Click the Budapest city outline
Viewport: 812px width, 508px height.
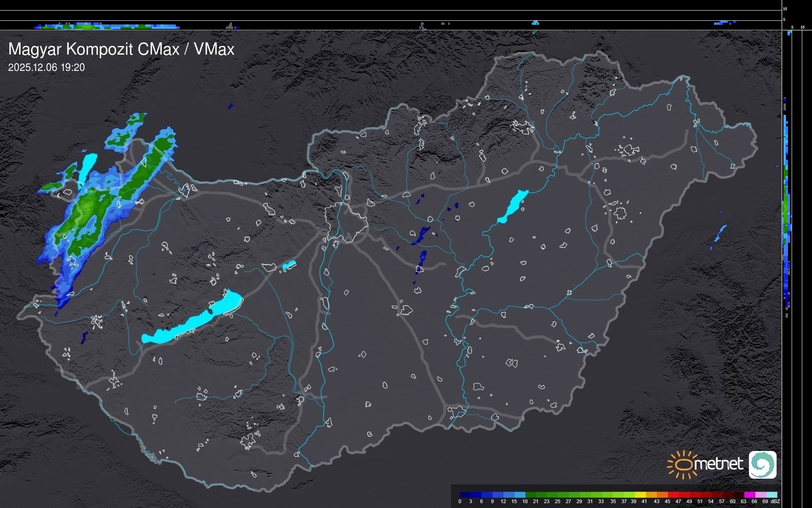point(346,222)
